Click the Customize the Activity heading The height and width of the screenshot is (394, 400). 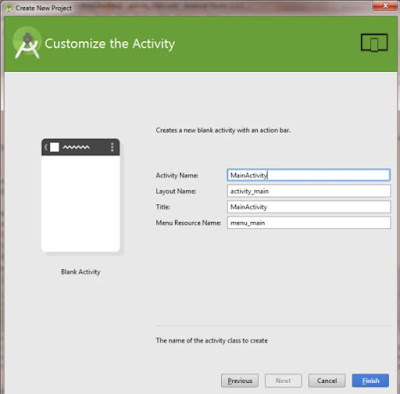(110, 44)
